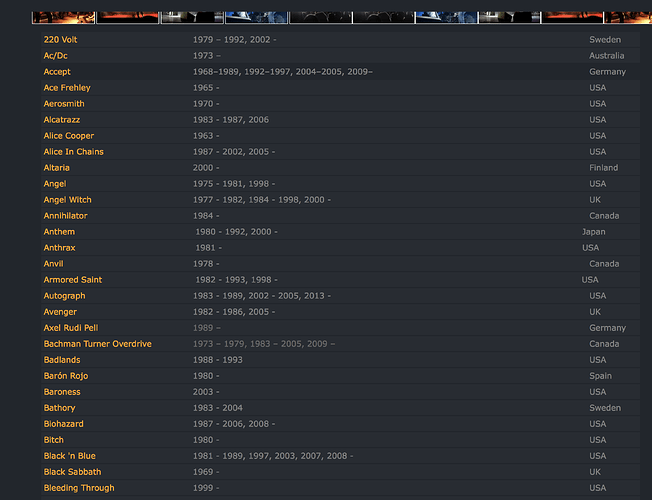Image resolution: width=652 pixels, height=500 pixels.
Task: Select the Anvil link
Action: point(53,264)
